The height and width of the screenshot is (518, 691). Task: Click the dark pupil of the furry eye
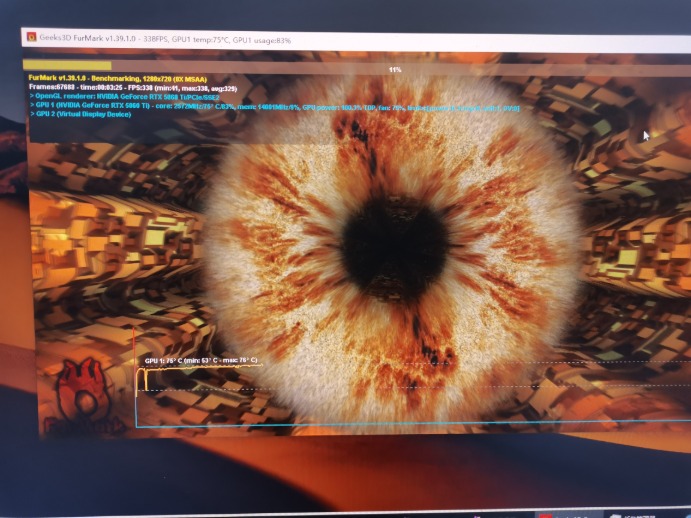(395, 243)
